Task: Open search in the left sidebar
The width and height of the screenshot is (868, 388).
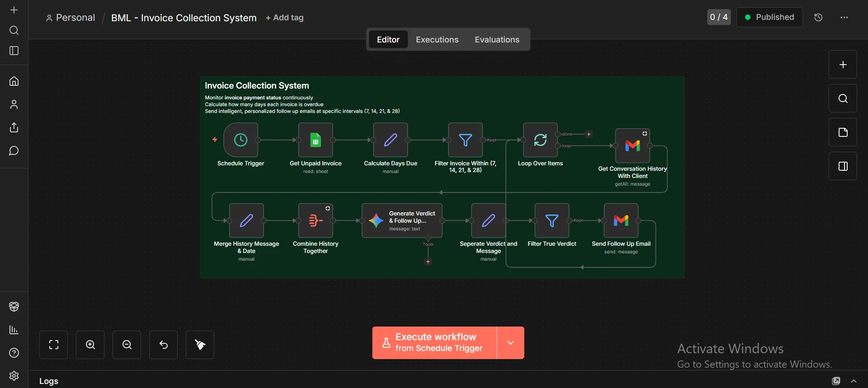Action: 14,30
